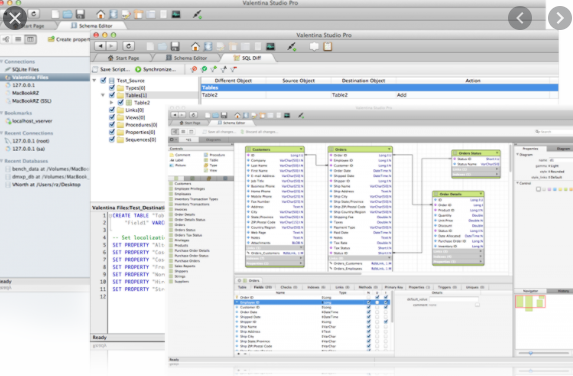Image resolution: width=573 pixels, height=376 pixels.
Task: Click the refresh icon in the back window toolbar
Action: [34, 14]
